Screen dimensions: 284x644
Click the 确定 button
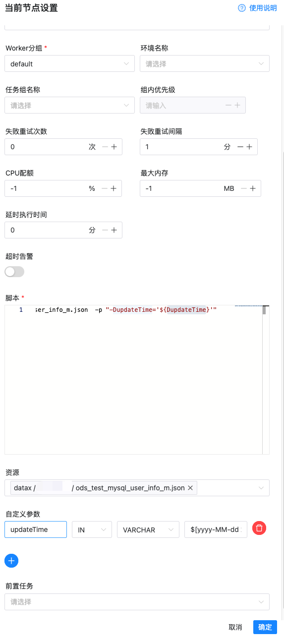tap(265, 627)
